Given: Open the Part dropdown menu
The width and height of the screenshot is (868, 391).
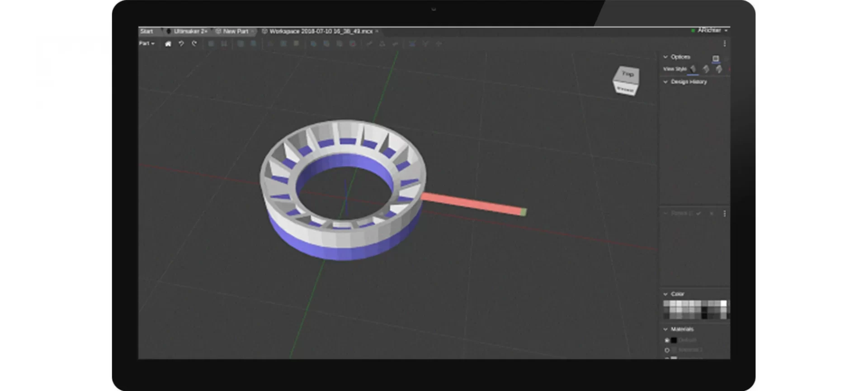Looking at the screenshot, I should (146, 43).
